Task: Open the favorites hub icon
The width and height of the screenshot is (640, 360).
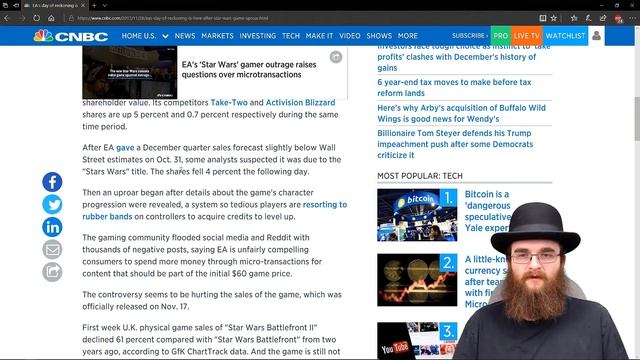Action: pos(574,18)
